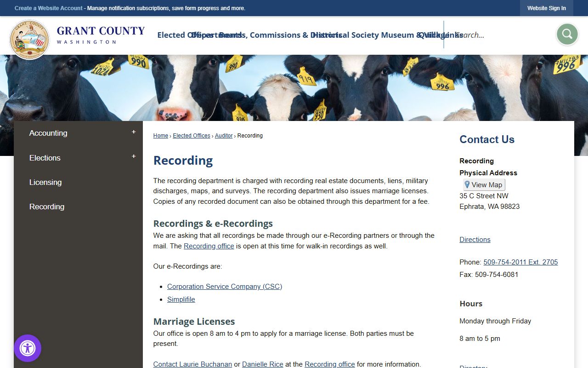Click the green search magnifier icon
Viewport: 588px width, 368px height.
[567, 34]
